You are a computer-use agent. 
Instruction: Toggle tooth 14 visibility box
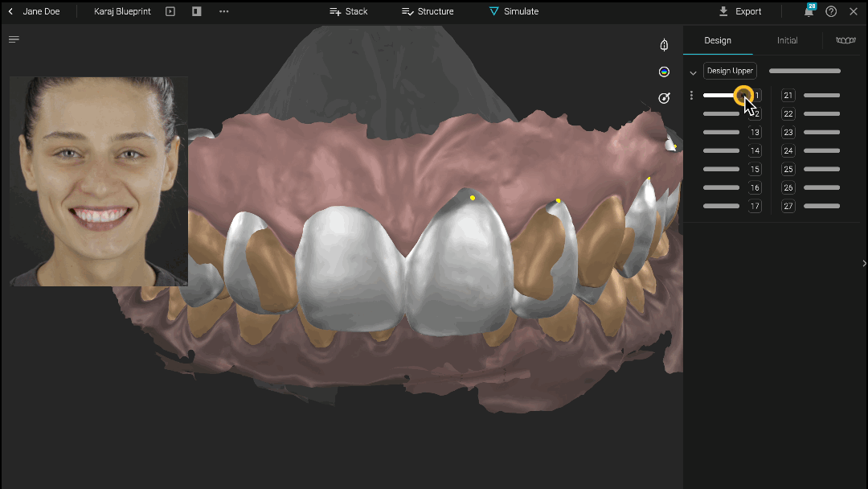pyautogui.click(x=755, y=150)
